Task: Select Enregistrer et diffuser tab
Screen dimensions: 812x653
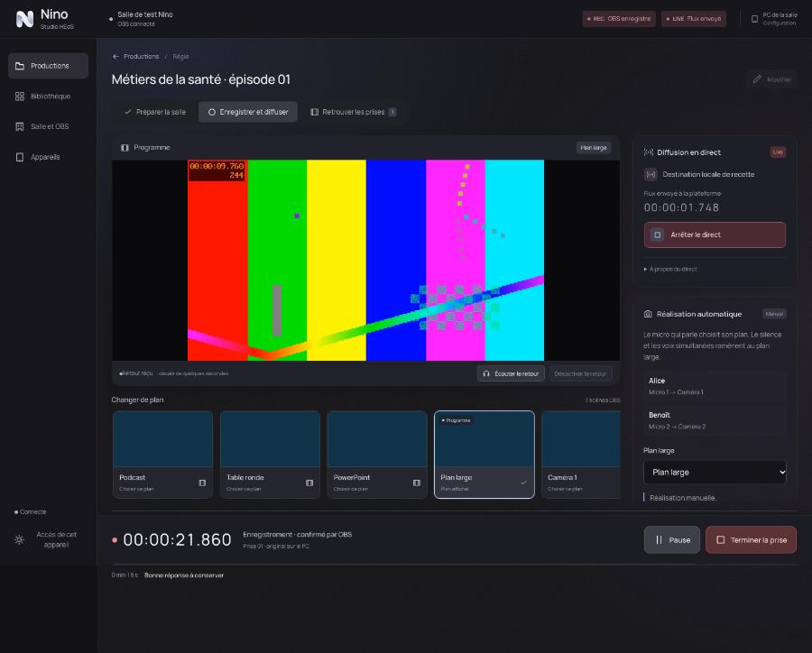Action: pyautogui.click(x=248, y=112)
